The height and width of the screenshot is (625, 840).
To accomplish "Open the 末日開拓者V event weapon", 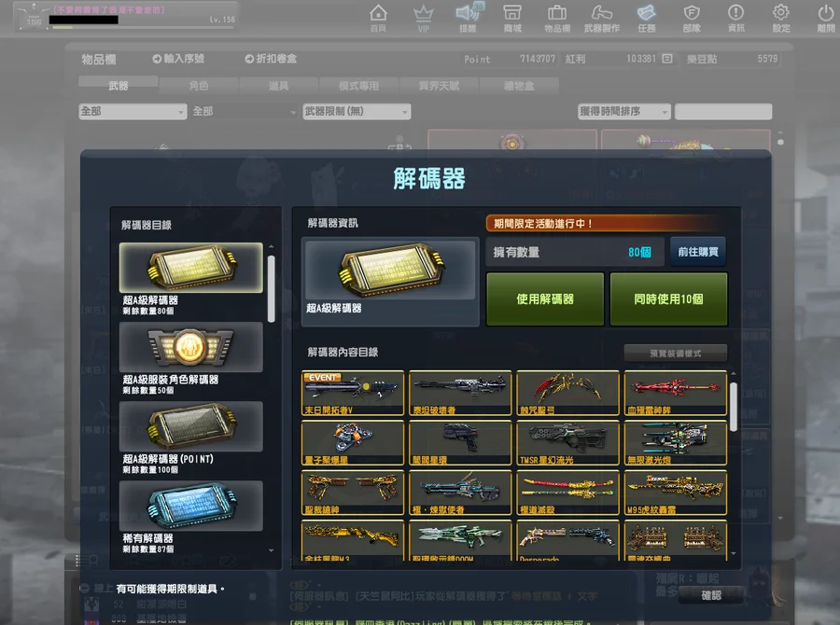I will coord(353,393).
